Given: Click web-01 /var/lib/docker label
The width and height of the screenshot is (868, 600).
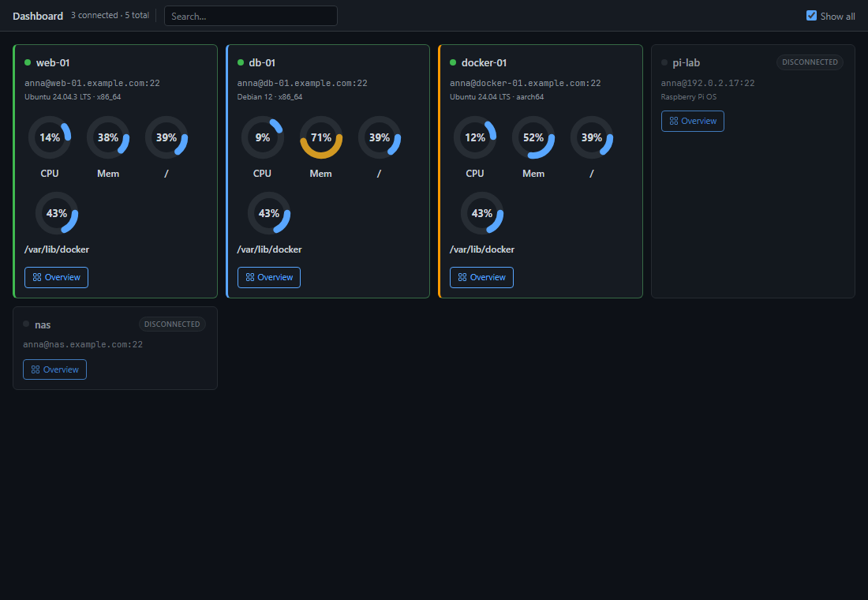Looking at the screenshot, I should coord(57,249).
